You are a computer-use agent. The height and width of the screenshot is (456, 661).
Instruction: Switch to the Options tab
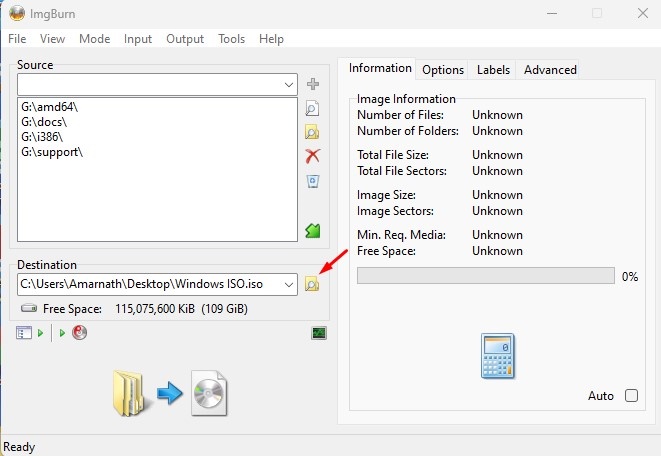coord(442,70)
